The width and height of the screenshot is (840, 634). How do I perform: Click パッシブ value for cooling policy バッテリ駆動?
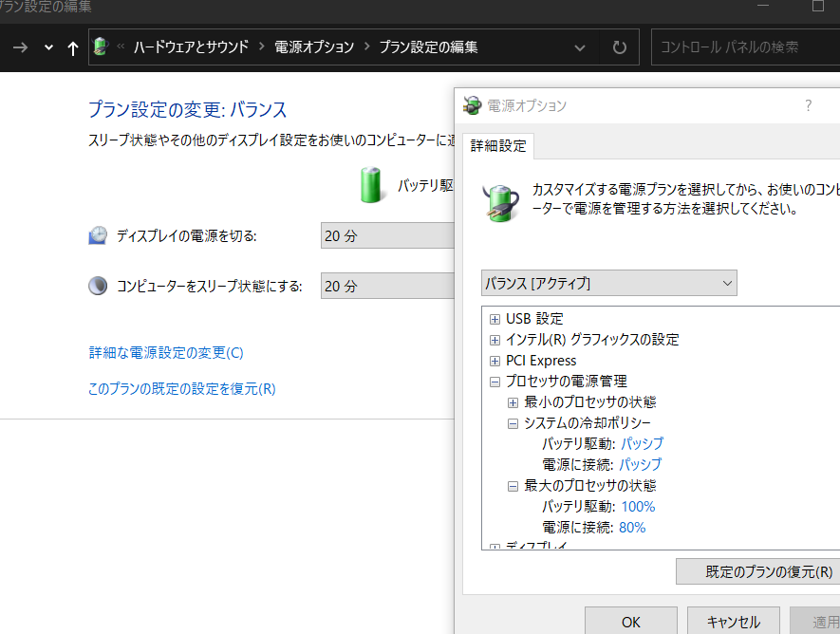pyautogui.click(x=643, y=444)
